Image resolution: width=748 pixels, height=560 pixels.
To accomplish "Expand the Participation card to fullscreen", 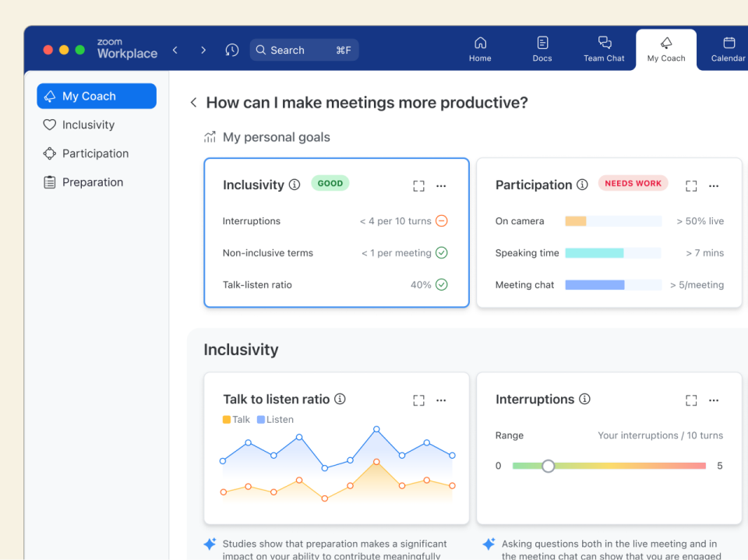I will tap(691, 185).
